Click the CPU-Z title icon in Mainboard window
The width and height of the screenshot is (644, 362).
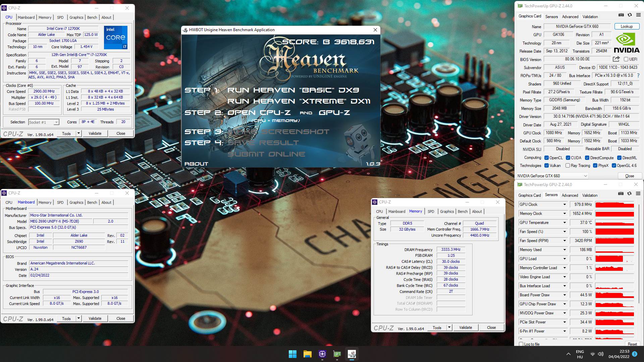(x=4, y=193)
